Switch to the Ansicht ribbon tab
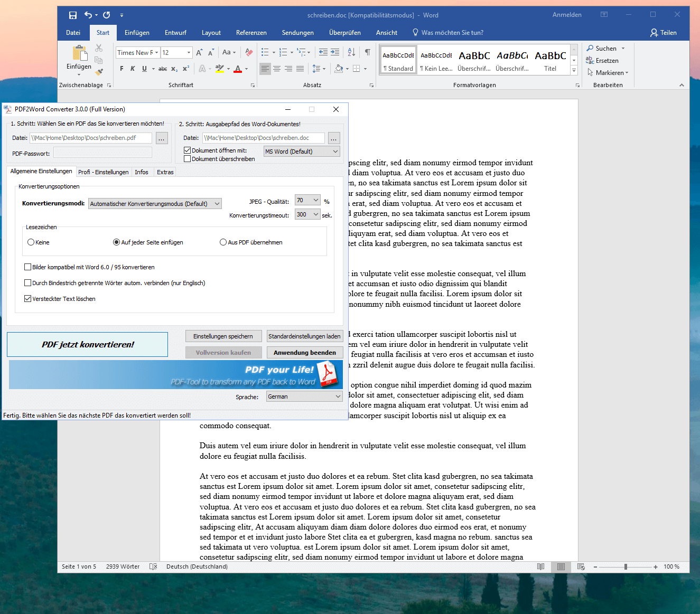Screen dimensions: 700x614 pyautogui.click(x=387, y=33)
